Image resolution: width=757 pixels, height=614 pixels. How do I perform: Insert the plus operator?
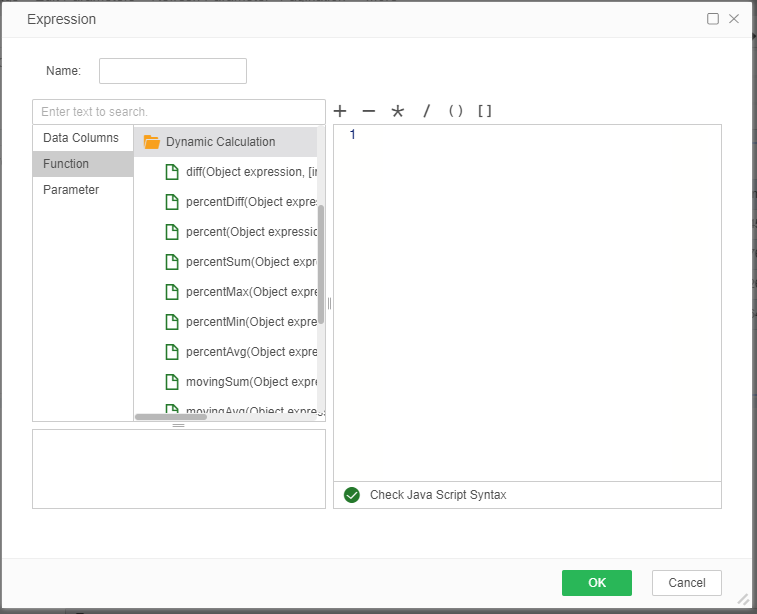point(340,111)
